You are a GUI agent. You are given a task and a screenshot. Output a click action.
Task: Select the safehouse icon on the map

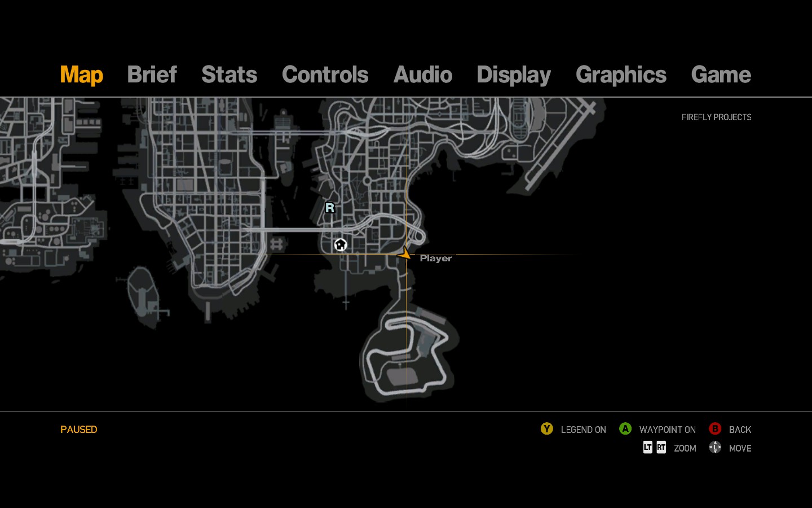coord(340,244)
